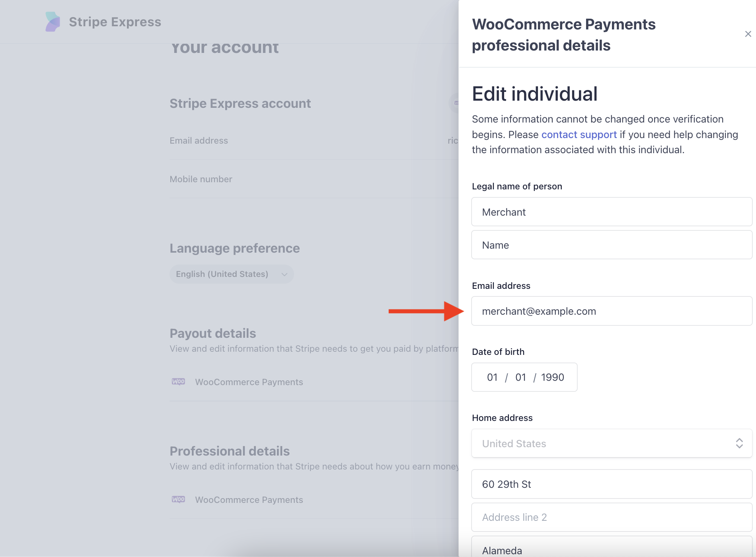Viewport: 756px width, 557px height.
Task: Click the country selector up-down chevron
Action: coord(739,444)
